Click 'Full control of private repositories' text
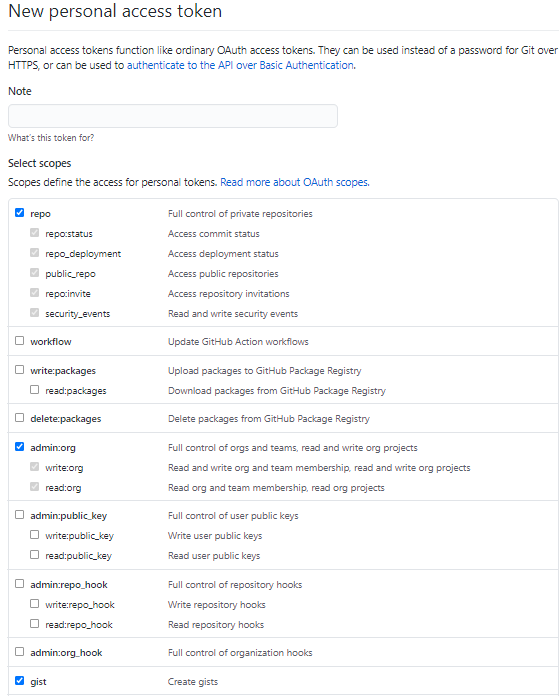The height and width of the screenshot is (696, 559). click(x=240, y=214)
